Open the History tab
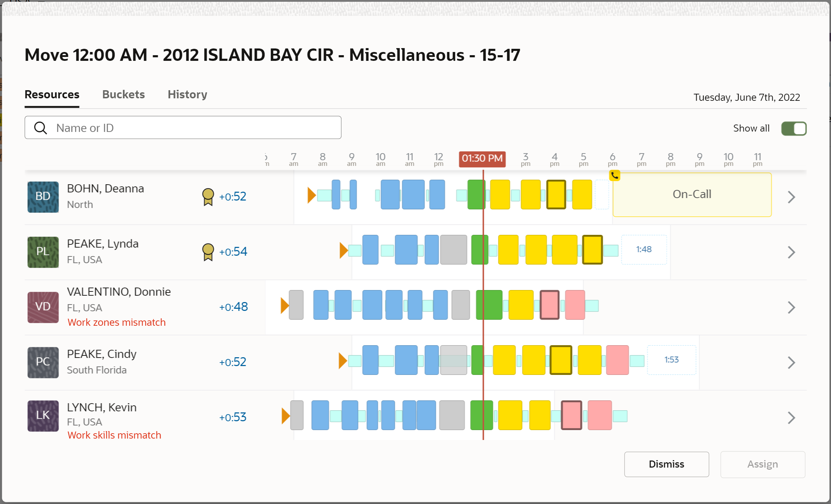This screenshot has height=504, width=831. click(x=187, y=94)
